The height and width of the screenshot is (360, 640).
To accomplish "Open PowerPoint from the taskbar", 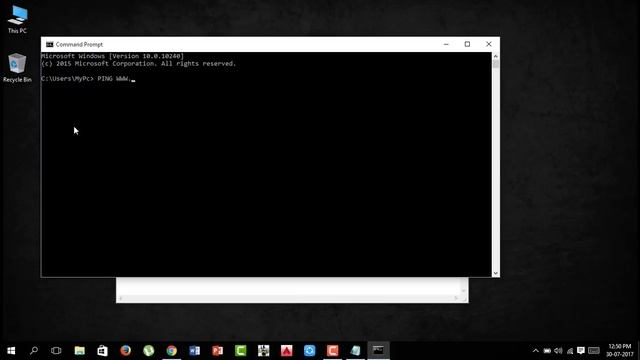I will [x=218, y=351].
